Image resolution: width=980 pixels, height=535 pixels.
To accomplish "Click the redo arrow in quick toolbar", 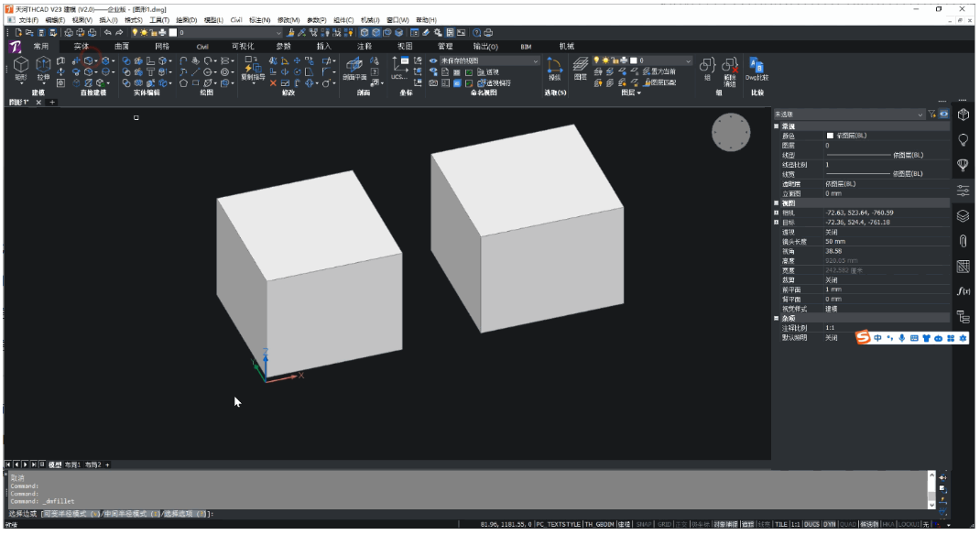I will pyautogui.click(x=119, y=32).
